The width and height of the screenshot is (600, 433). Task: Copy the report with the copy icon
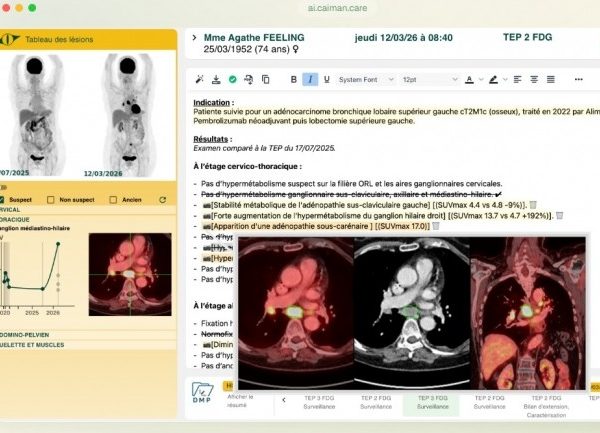pos(265,79)
